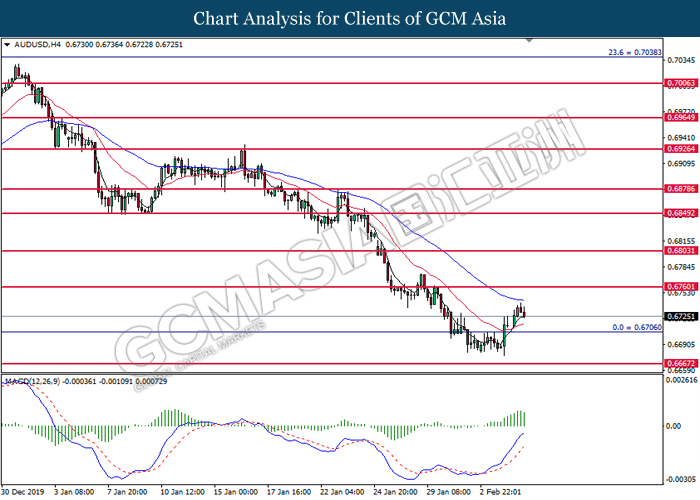
Task: Click the triangle arrow beside AUDUSD,H4
Action: coord(8,44)
